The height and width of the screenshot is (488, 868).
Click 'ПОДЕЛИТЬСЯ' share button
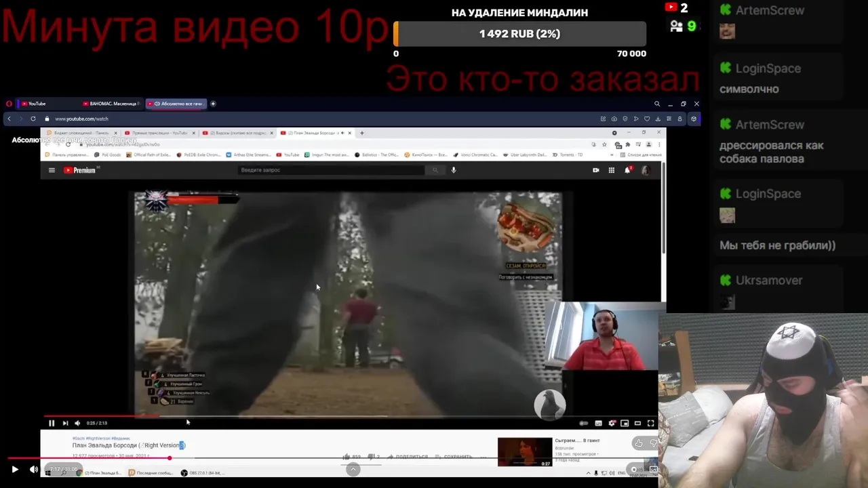(x=407, y=457)
